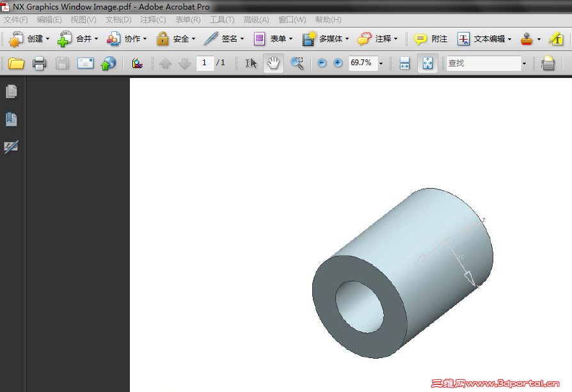The width and height of the screenshot is (572, 392).
Task: Open the 视图(V) menu
Action: pyautogui.click(x=84, y=20)
